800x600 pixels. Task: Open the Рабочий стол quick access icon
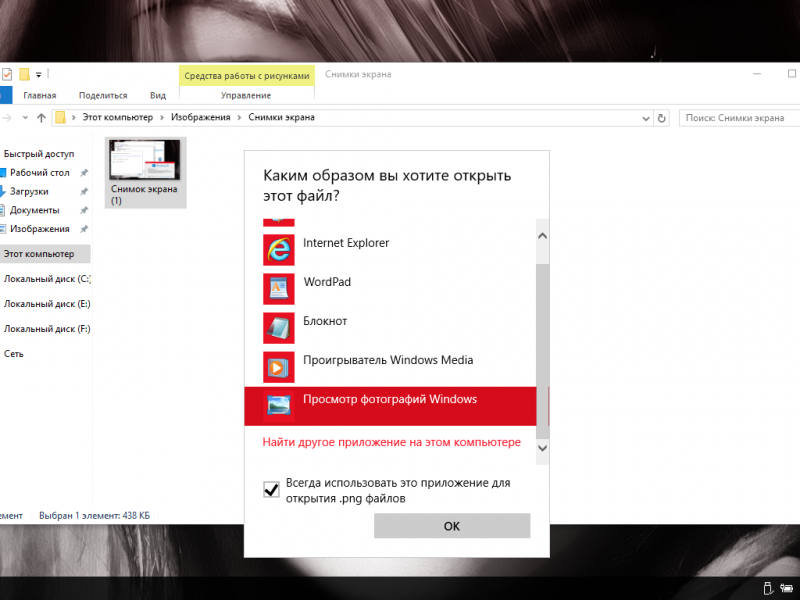click(x=3, y=173)
